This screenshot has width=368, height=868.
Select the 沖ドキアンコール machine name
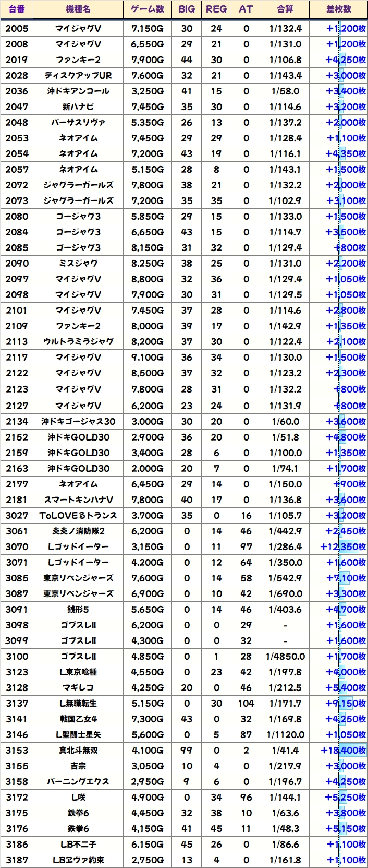click(x=78, y=91)
